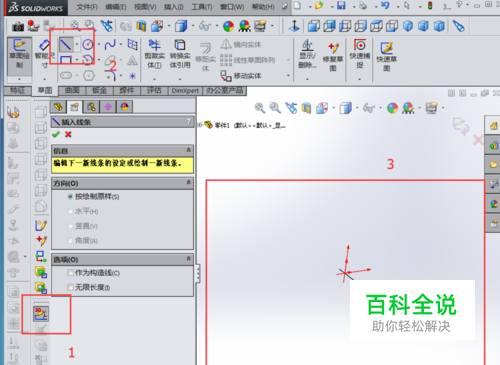Open the Tools (工具) menu
Viewport: 500px width, 365px height.
(x=202, y=7)
